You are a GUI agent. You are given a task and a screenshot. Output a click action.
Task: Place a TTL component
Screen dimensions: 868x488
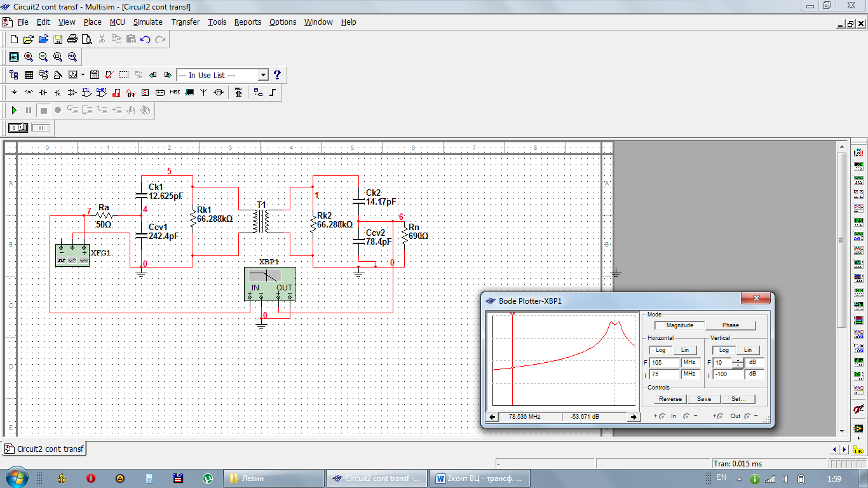[x=87, y=93]
